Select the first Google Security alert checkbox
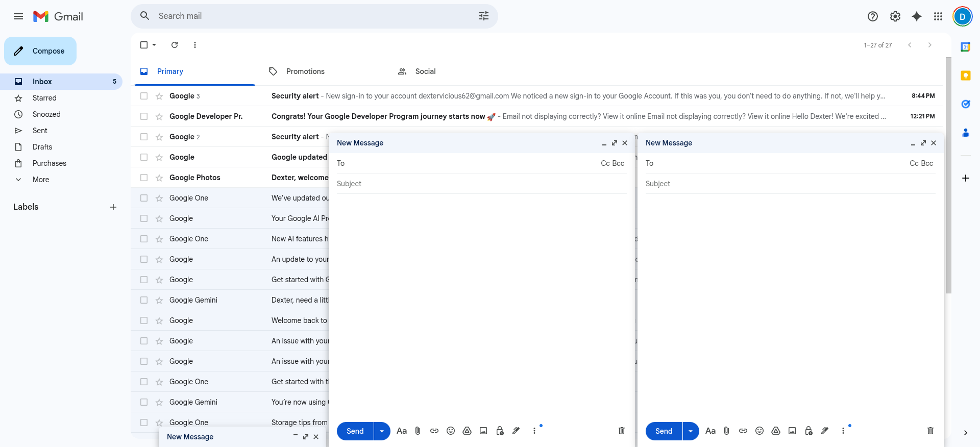The width and height of the screenshot is (980, 447). pyautogui.click(x=144, y=96)
